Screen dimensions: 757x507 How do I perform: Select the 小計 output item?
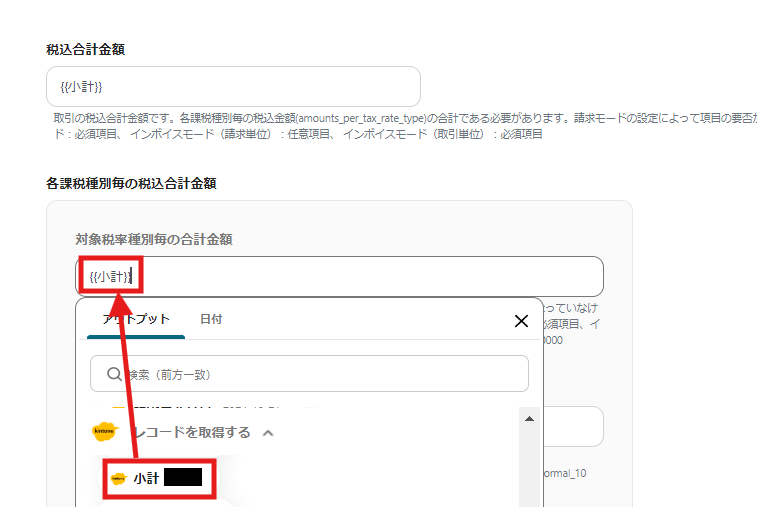[x=159, y=479]
